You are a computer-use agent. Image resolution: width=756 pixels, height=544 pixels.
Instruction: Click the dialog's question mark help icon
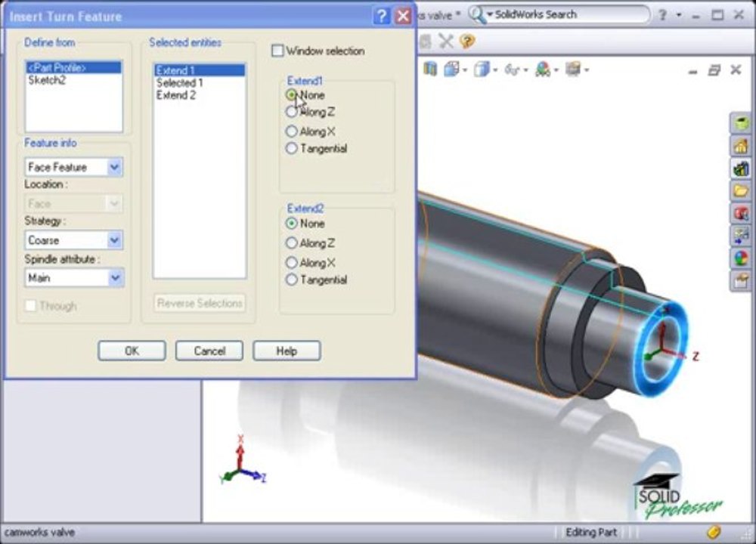pos(381,17)
